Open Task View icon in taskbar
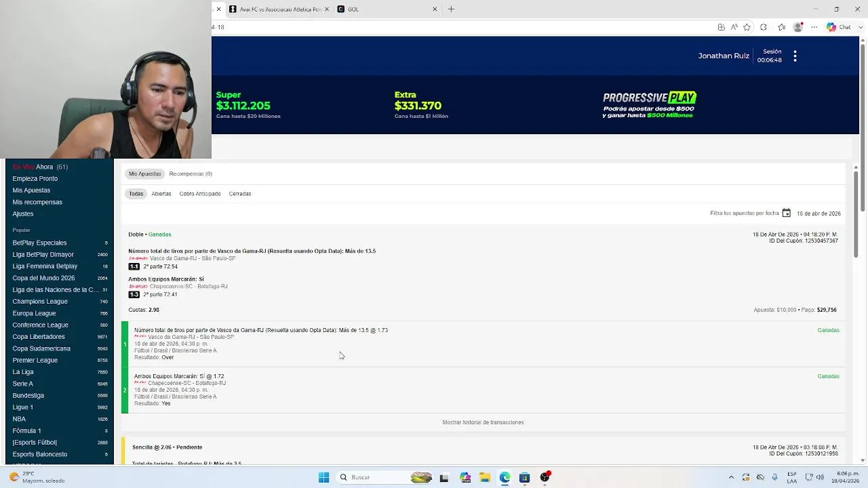868x488 pixels. [444, 477]
